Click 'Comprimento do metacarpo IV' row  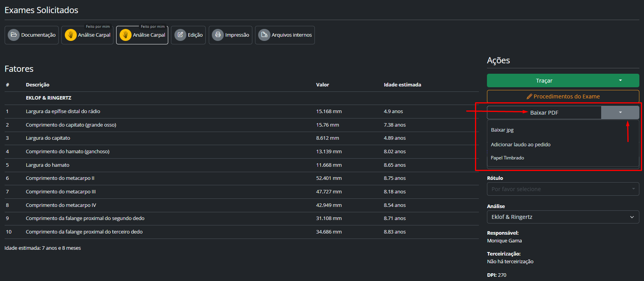[242, 205]
